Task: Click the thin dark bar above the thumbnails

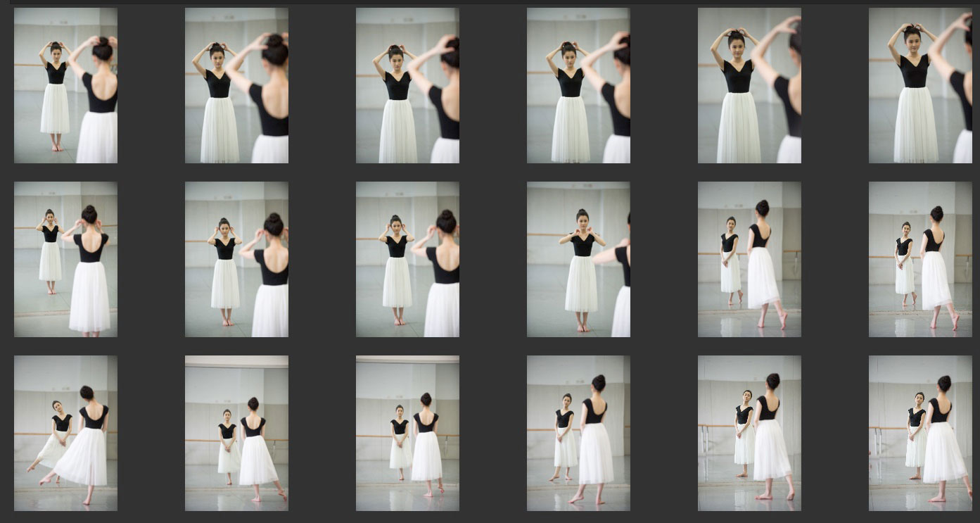Action: (492, 2)
